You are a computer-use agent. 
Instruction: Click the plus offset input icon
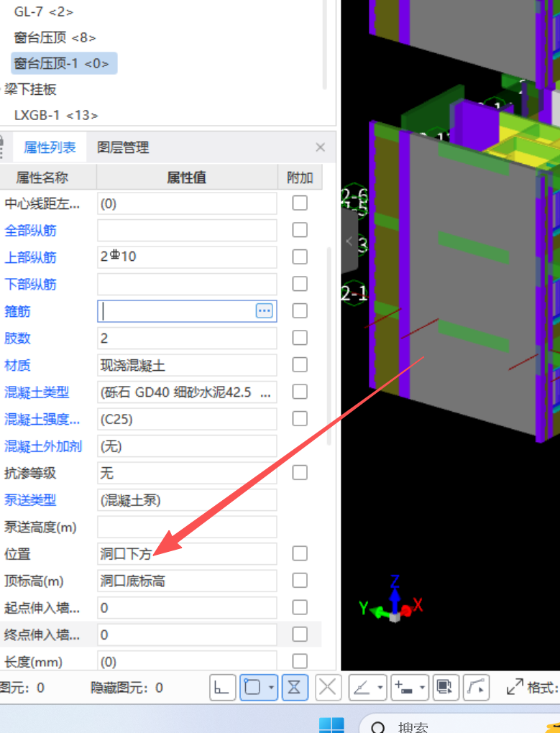click(404, 687)
